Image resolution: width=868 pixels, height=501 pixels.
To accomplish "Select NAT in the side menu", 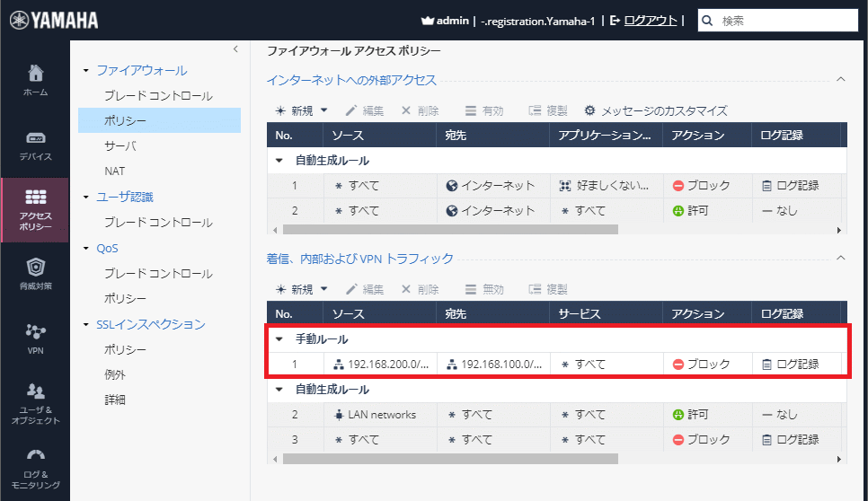I will (114, 171).
